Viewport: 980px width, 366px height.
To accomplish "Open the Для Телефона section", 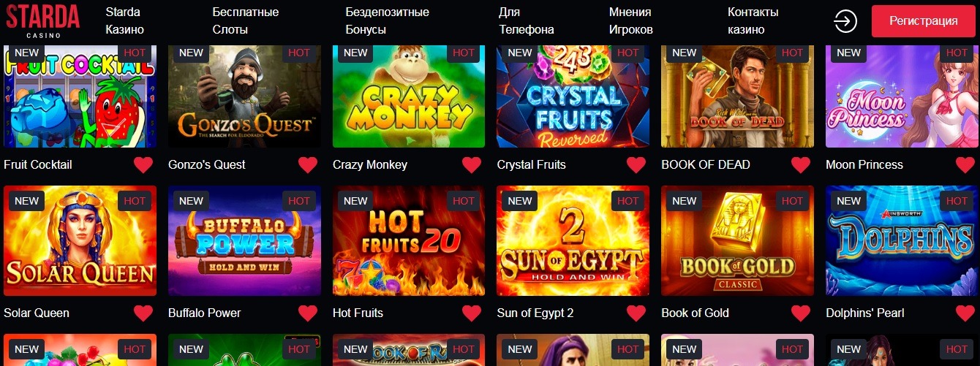I will [527, 21].
